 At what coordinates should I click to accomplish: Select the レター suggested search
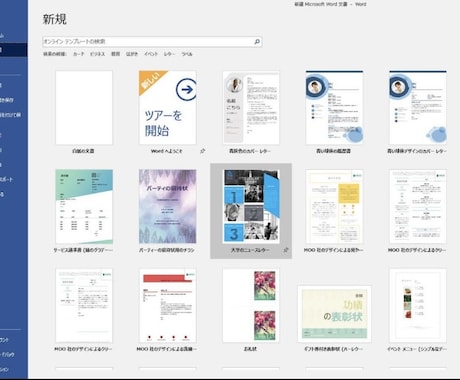pos(169,54)
